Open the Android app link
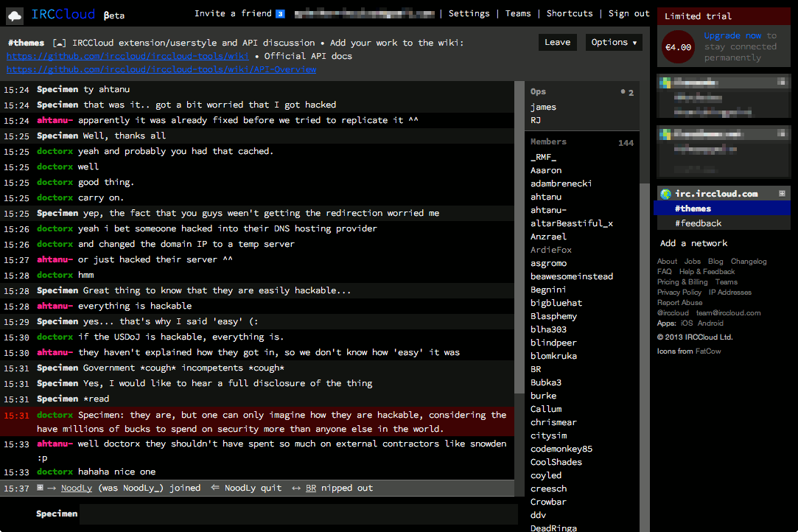This screenshot has height=532, width=798. click(710, 323)
